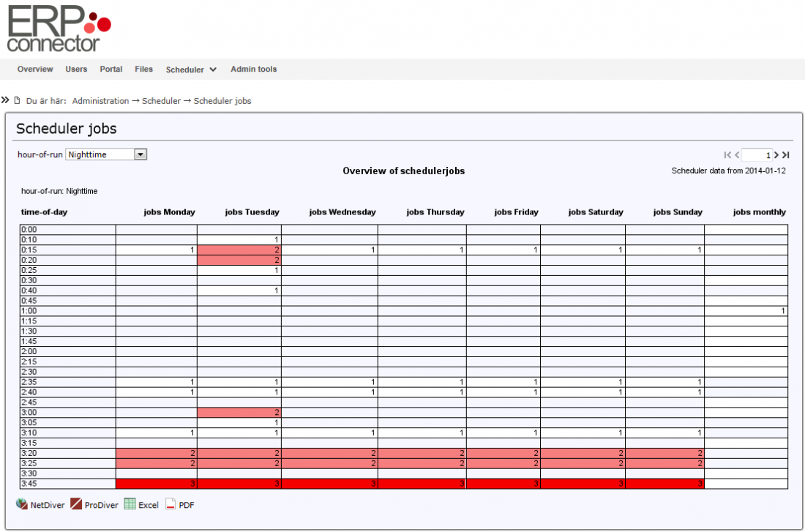This screenshot has width=805, height=532.
Task: Click the red 3:45 Monday jobs cell
Action: 156,484
